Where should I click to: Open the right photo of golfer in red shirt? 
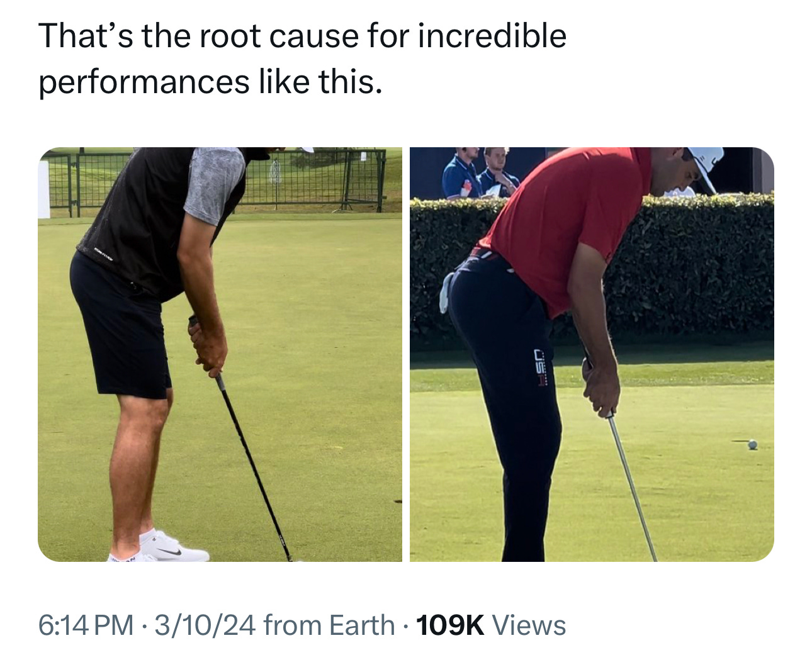point(592,354)
